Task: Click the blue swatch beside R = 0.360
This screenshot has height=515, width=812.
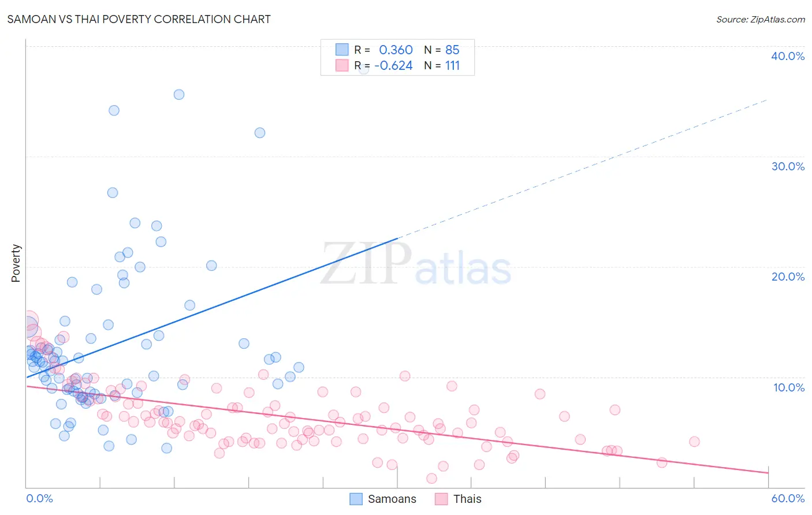Action: click(342, 50)
